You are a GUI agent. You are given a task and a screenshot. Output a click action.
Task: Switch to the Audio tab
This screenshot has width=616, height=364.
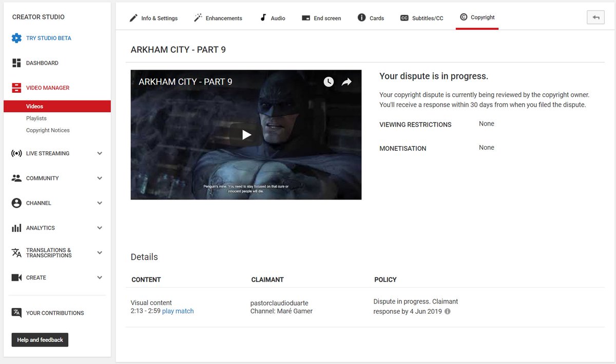272,18
